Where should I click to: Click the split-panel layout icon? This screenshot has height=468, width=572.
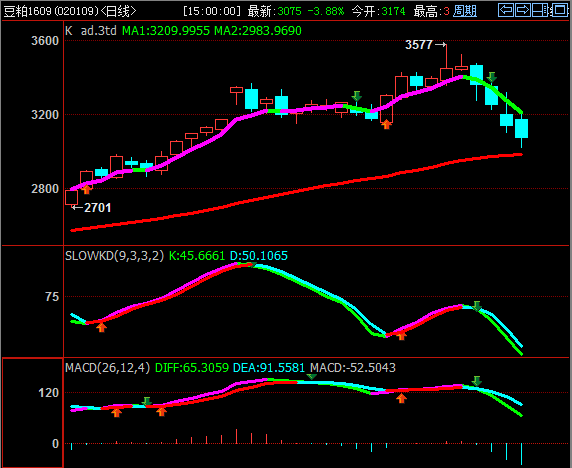(x=540, y=10)
